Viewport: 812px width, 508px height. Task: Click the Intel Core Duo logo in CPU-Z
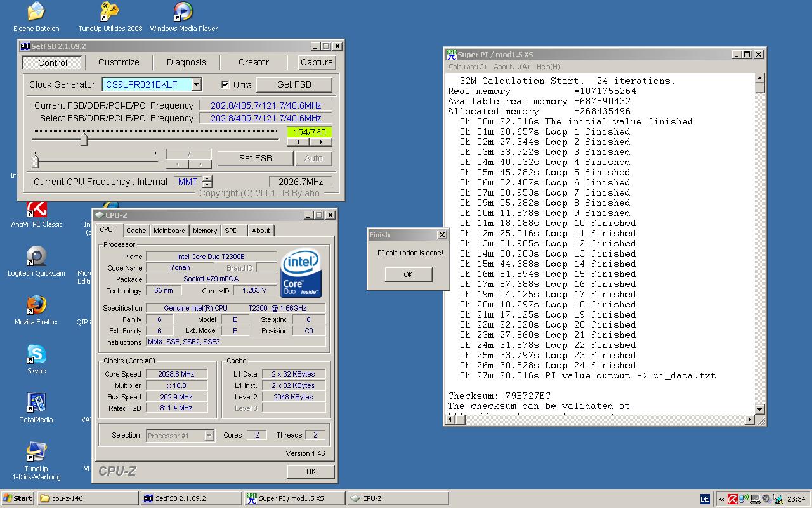[301, 274]
